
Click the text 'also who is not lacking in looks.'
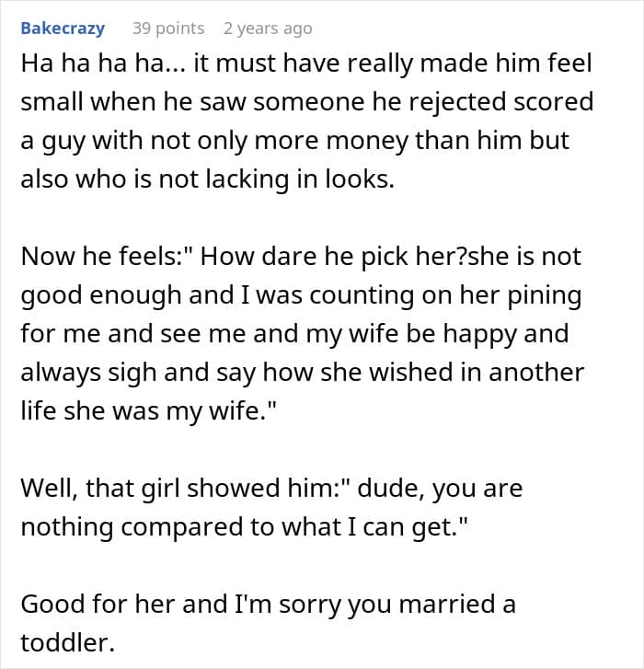(x=207, y=179)
